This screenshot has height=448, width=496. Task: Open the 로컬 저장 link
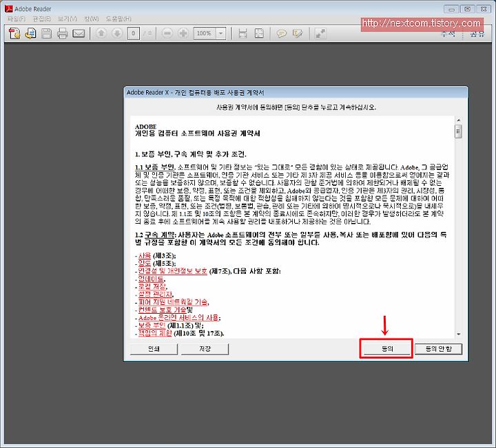tap(152, 286)
